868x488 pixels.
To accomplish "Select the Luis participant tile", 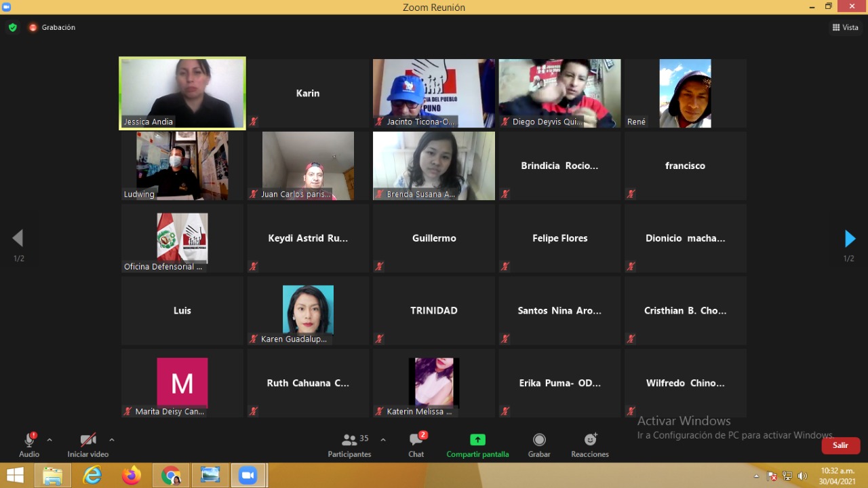I will point(182,310).
